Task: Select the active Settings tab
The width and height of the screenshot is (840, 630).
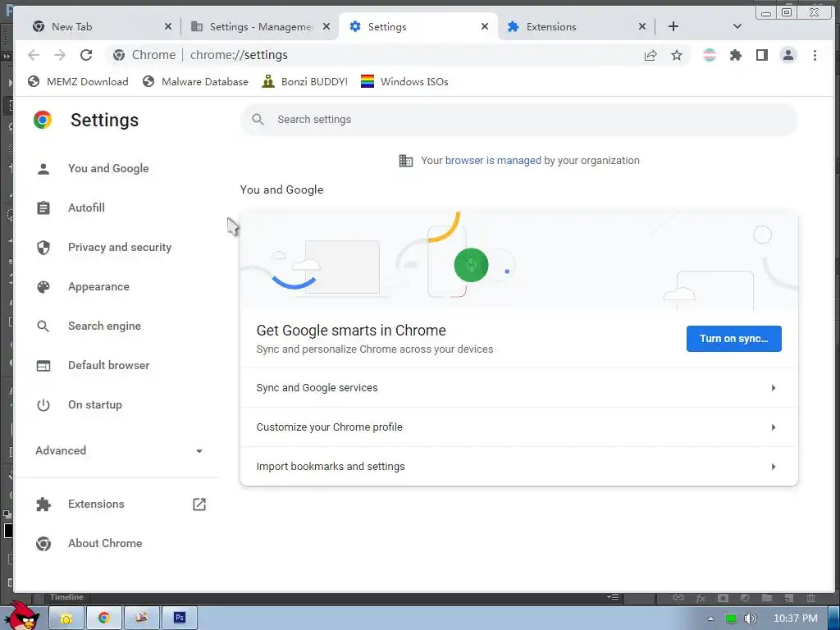Action: (418, 26)
